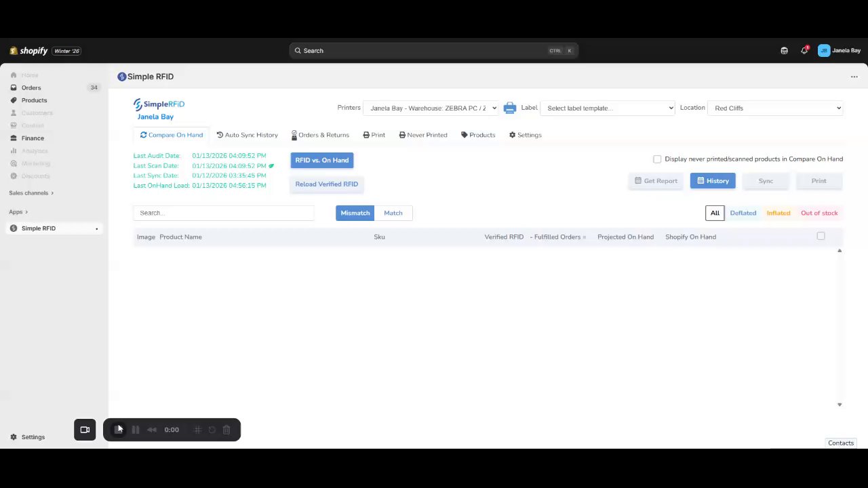This screenshot has width=868, height=488.
Task: Open the Print tab
Action: coord(374,135)
